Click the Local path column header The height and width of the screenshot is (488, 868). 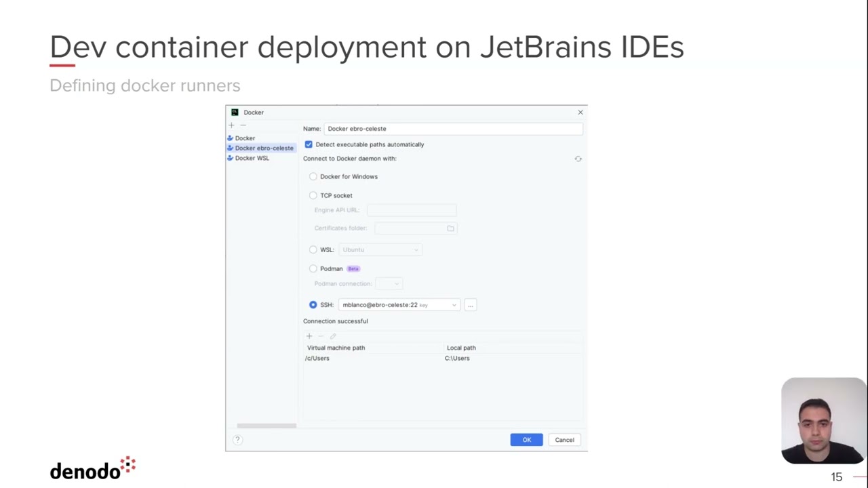461,348
